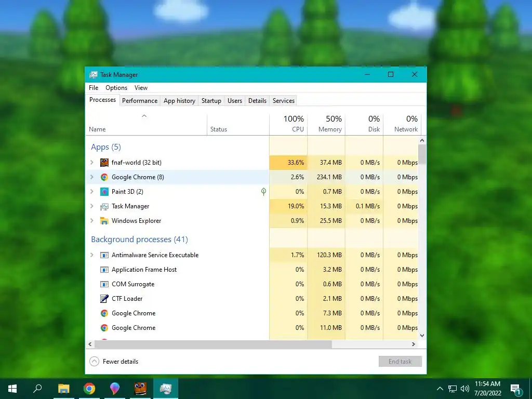This screenshot has width=532, height=399.
Task: Click the Task Manager title bar icon
Action: (x=94, y=75)
